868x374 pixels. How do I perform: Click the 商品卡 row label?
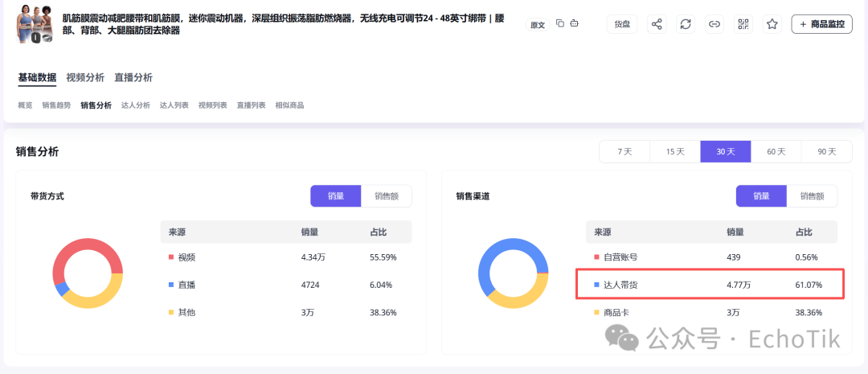[616, 313]
